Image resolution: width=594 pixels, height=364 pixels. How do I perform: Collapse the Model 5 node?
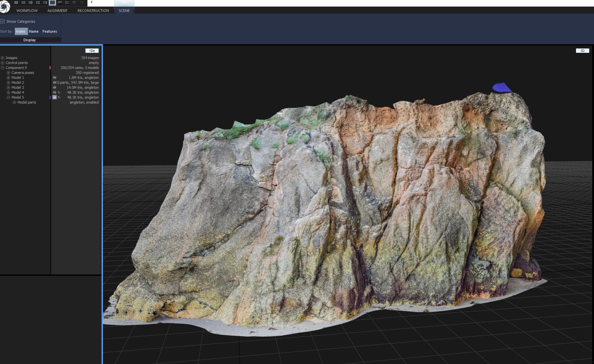point(8,97)
